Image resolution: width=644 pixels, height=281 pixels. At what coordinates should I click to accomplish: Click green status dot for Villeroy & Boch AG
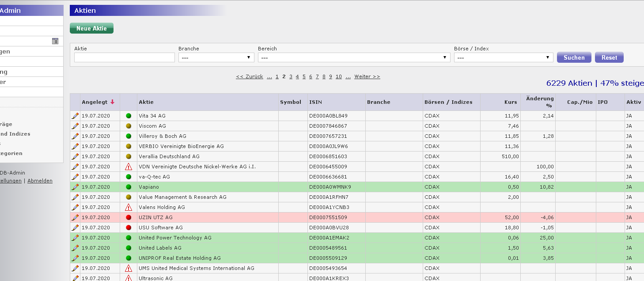(x=129, y=136)
